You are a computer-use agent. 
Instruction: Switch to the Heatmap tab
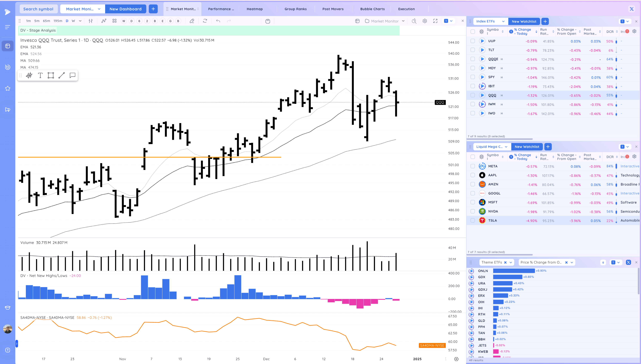pyautogui.click(x=254, y=9)
